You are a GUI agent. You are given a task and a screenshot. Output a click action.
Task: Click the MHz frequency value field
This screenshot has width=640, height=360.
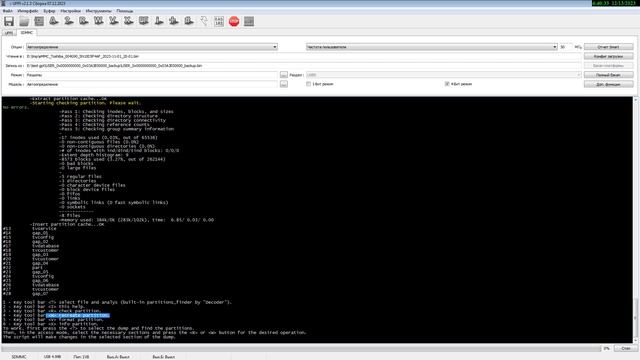[566, 47]
